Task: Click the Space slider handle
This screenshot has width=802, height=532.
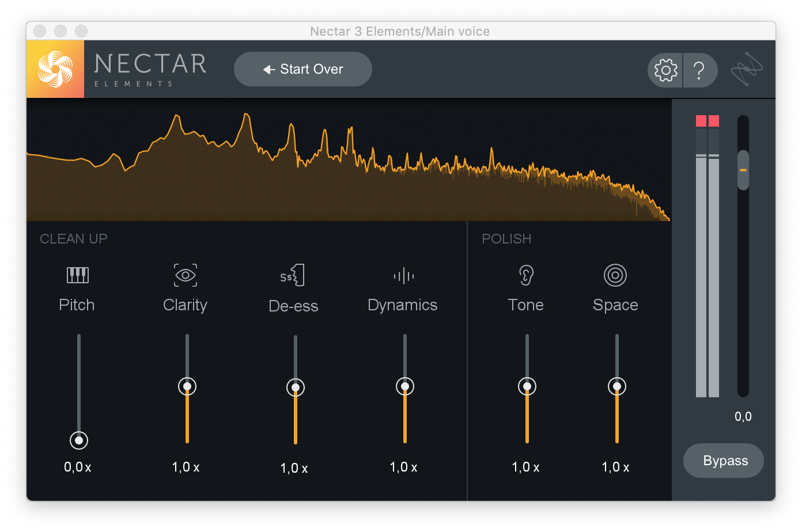Action: [x=617, y=386]
